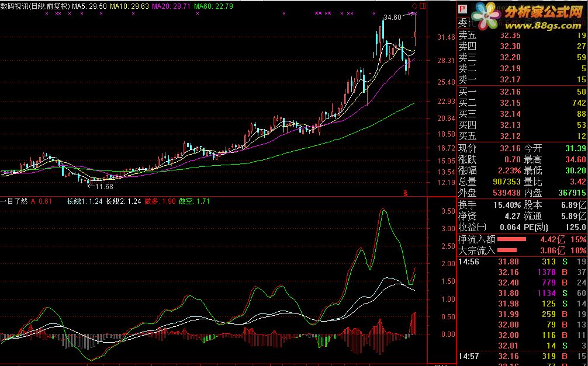Select the 买四 bid row at 32.13
Screen dimensions: 588x366
pyautogui.click(x=522, y=125)
